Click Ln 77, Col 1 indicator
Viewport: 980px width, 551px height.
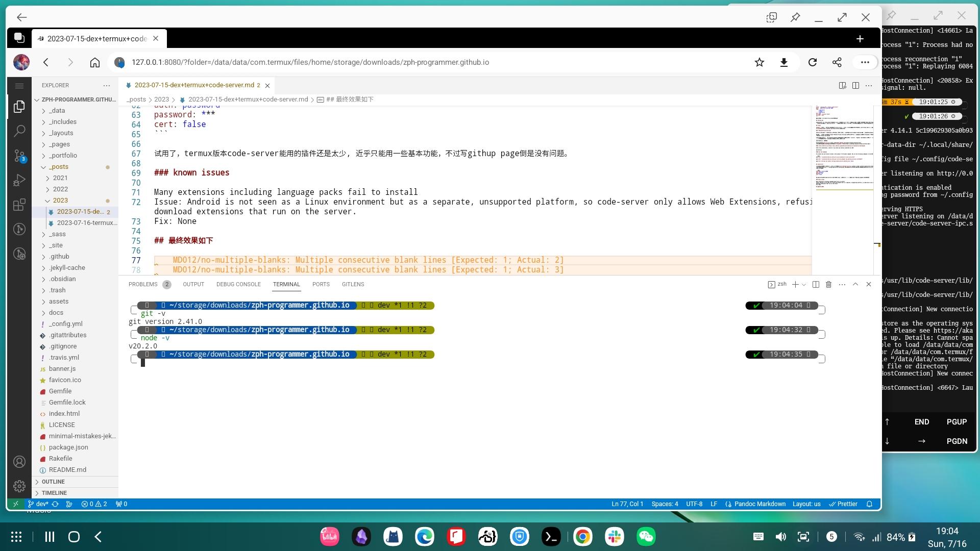pos(627,504)
